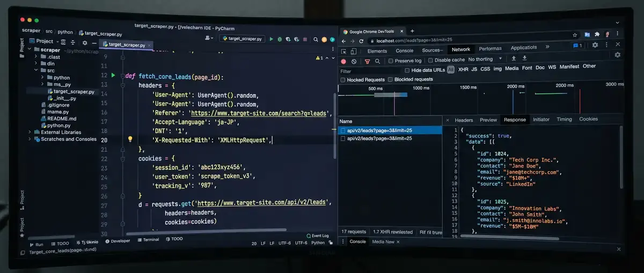Open target_scraper.py run configuration dropdown
Screen dimensions: 644x273
click(x=242, y=39)
